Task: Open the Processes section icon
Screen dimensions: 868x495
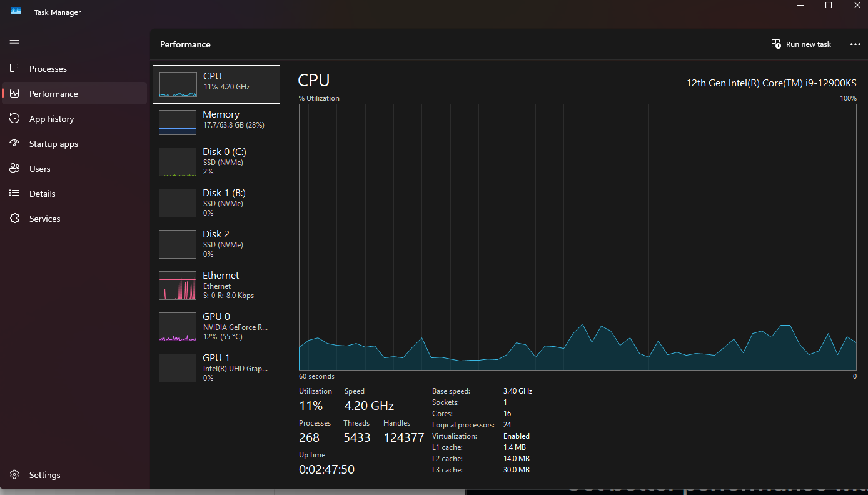Action: 14,68
